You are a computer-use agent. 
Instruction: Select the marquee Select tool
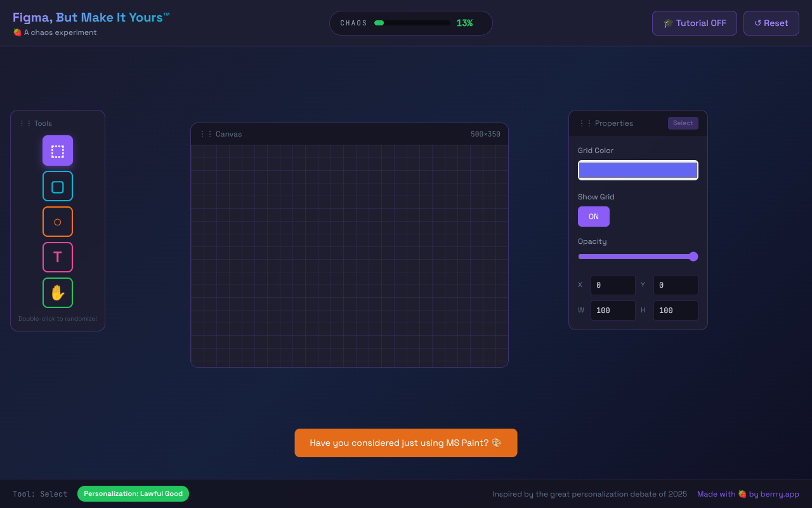[58, 150]
